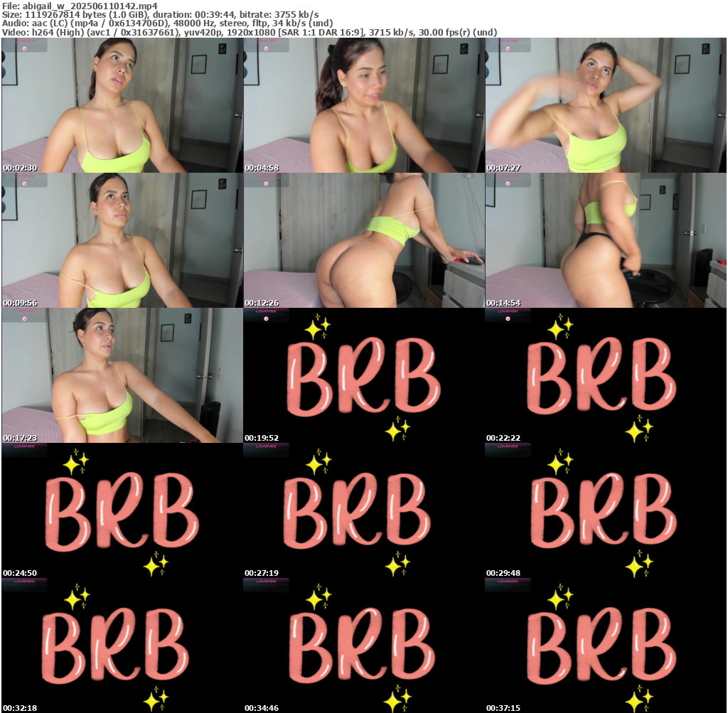Image resolution: width=728 pixels, height=713 pixels.
Task: Select the thumbnail stamped 00:12:26
Action: coord(364,240)
